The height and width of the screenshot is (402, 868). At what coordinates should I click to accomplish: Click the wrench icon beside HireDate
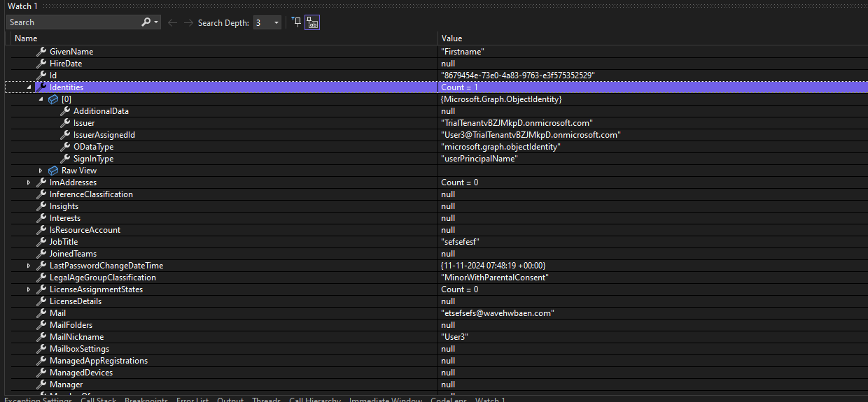pos(41,64)
